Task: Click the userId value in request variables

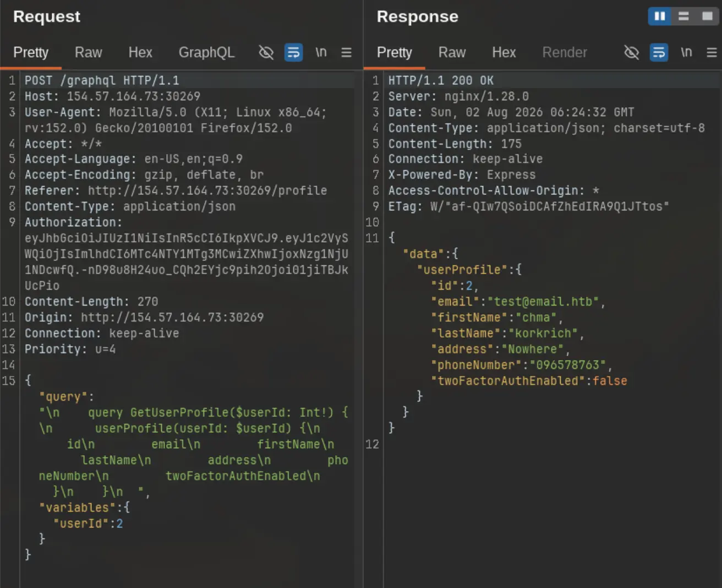Action: (x=119, y=524)
